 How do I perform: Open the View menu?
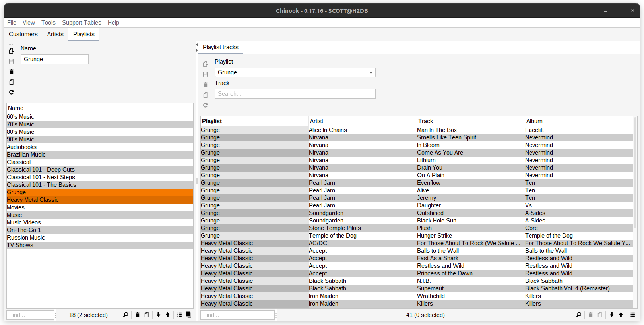click(x=29, y=23)
